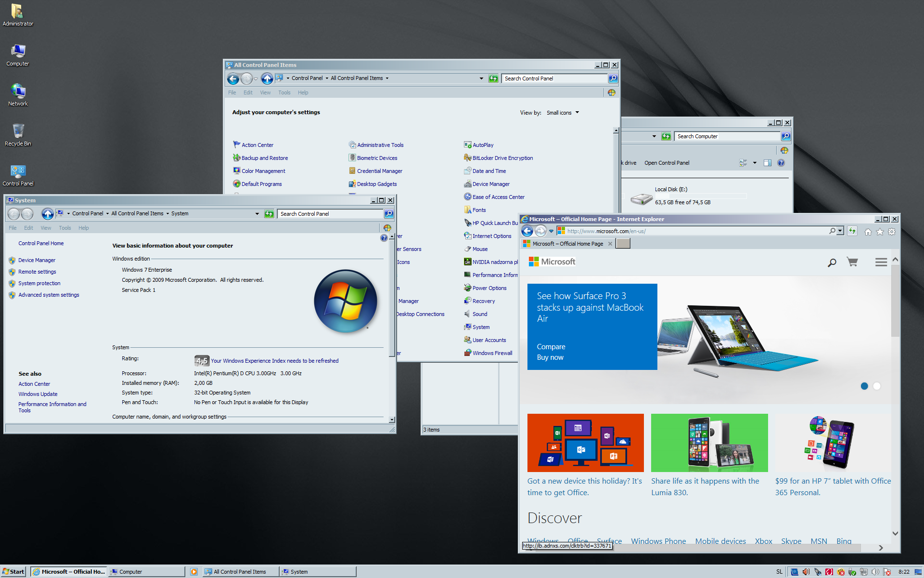
Task: Expand the View by Small icons dropdown
Action: pos(563,113)
